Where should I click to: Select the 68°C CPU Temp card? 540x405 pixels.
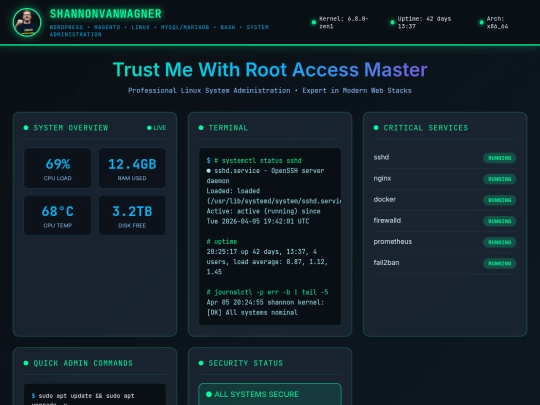(58, 216)
